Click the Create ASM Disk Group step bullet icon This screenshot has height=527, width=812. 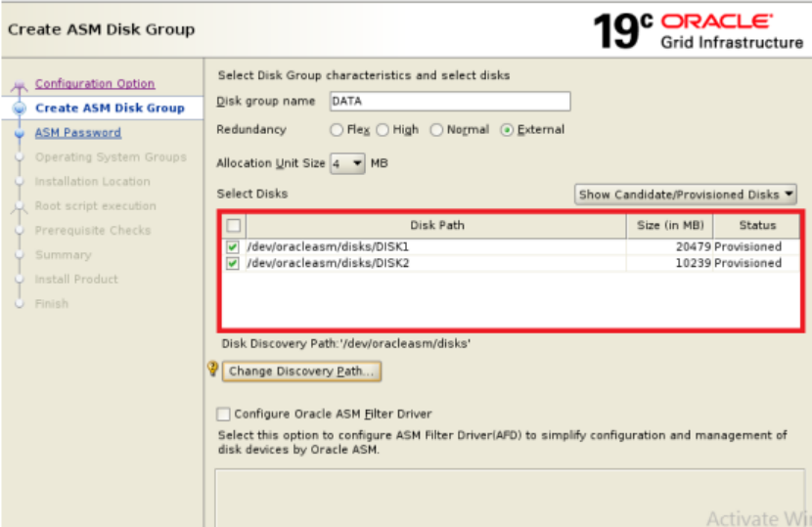coord(20,109)
